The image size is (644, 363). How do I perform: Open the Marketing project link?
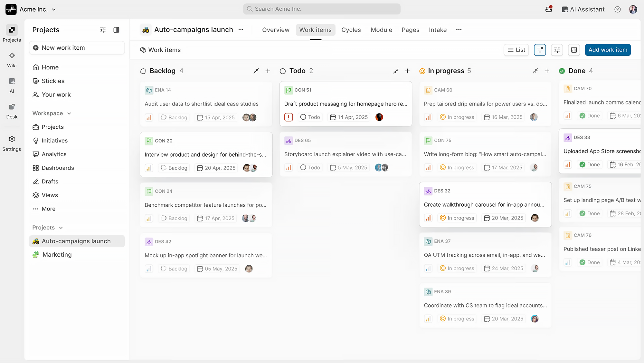click(x=57, y=255)
